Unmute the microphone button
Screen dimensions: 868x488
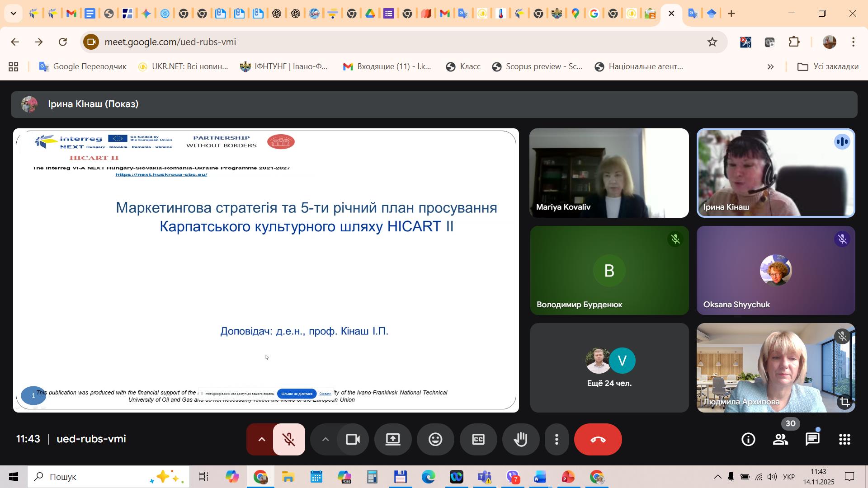[x=289, y=440]
